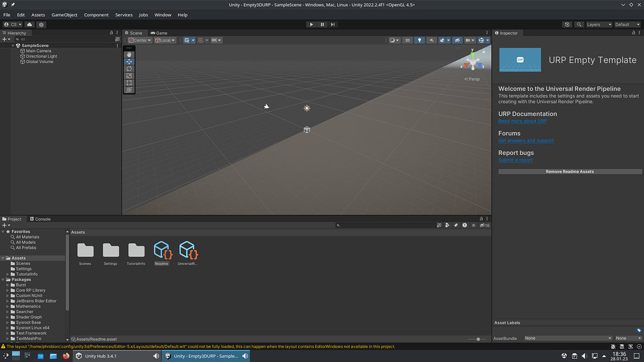Select the Rotate tool

(128, 69)
